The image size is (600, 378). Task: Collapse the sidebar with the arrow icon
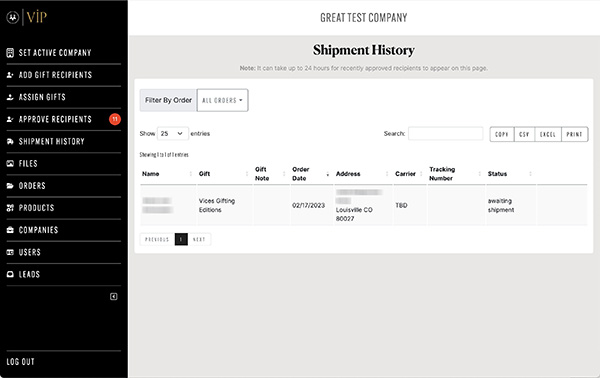(114, 297)
